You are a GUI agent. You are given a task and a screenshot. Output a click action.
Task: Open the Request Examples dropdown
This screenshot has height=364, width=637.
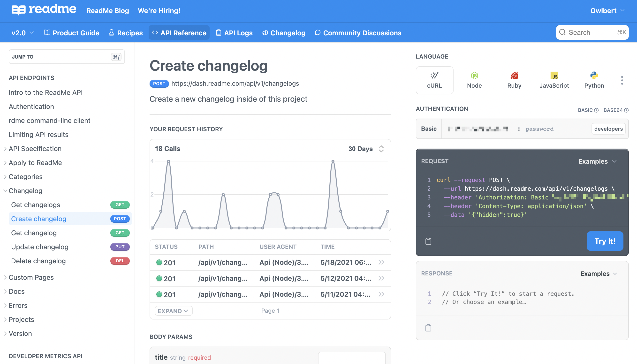[597, 161]
